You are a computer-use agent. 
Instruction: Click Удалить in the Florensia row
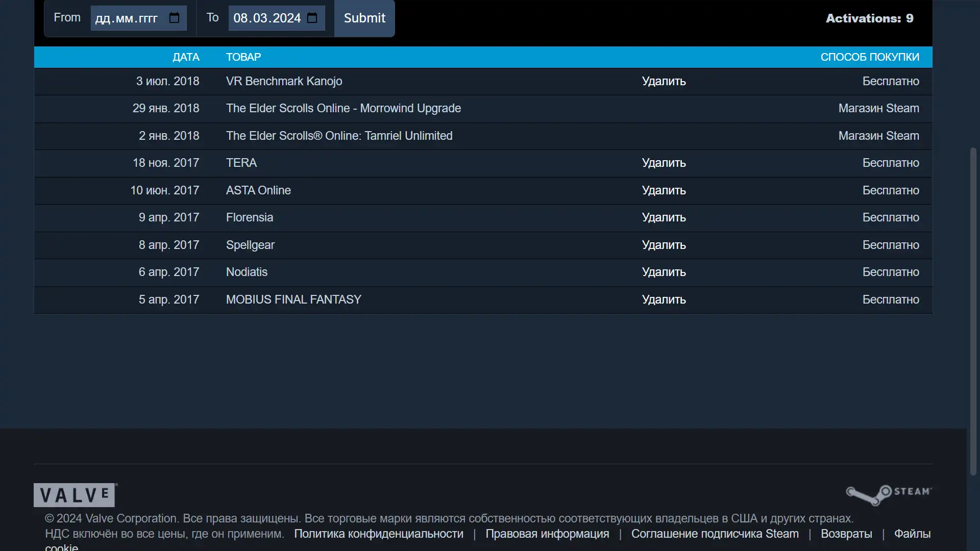click(x=664, y=217)
